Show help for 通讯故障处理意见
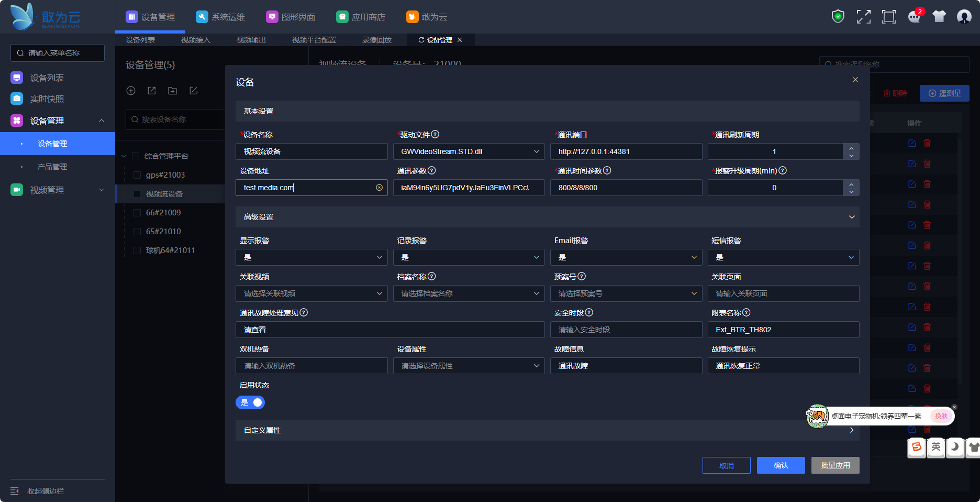Image resolution: width=980 pixels, height=502 pixels. click(304, 312)
